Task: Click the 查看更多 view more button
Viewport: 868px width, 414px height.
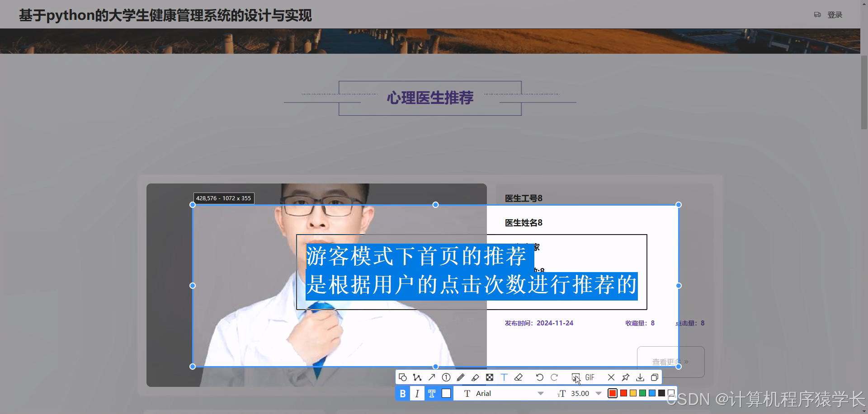Action: pyautogui.click(x=670, y=362)
